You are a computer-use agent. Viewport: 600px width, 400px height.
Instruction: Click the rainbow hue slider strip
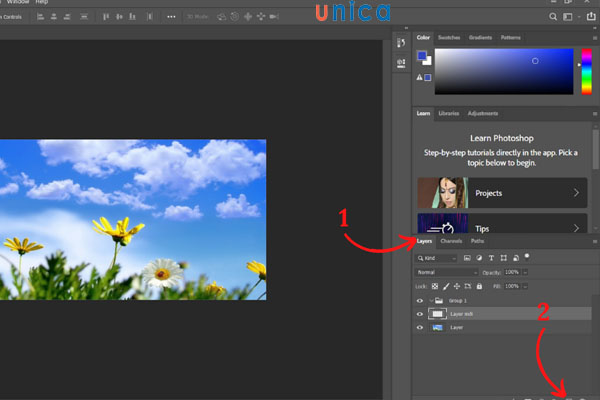pyautogui.click(x=585, y=72)
